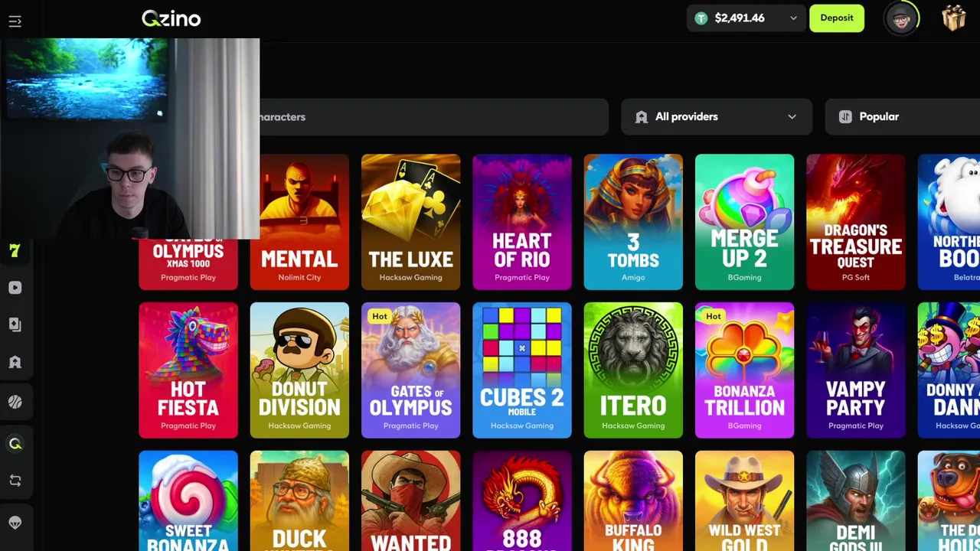Open the Hot-tagged Gates of Olympus tile

pos(410,370)
